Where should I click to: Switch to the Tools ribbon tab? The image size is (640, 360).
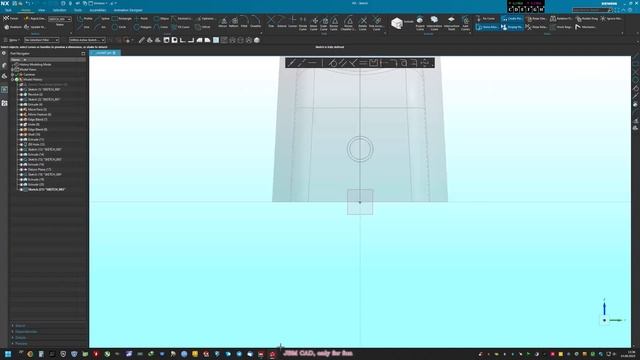[x=78, y=10]
